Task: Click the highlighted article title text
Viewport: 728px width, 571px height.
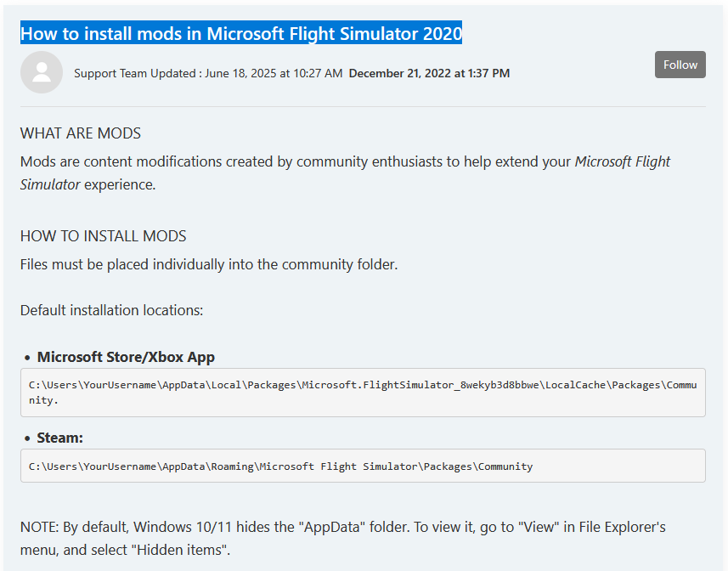Action: (241, 33)
